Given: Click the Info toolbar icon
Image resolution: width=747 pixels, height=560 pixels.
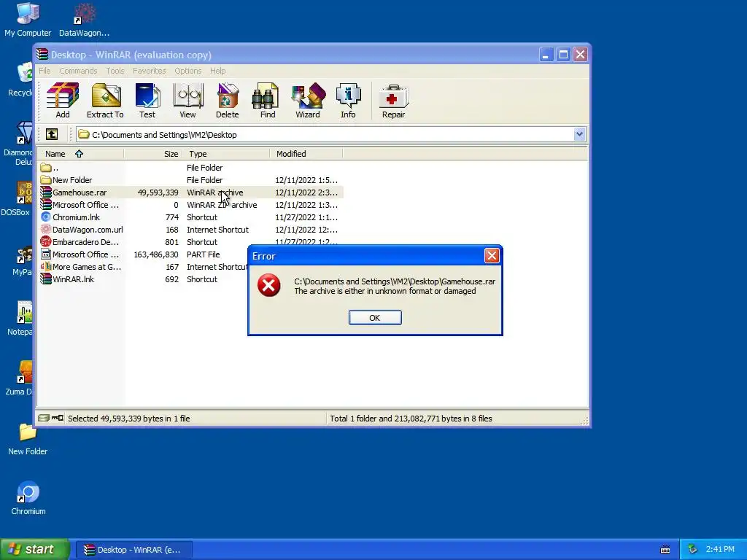Looking at the screenshot, I should (x=348, y=101).
